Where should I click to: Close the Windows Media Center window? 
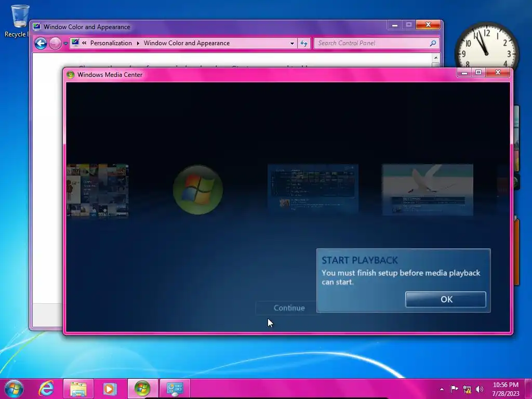498,72
